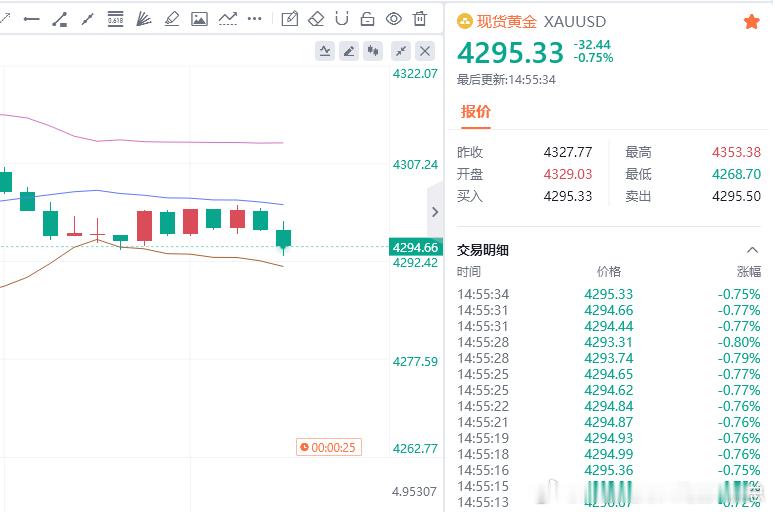The width and height of the screenshot is (773, 512).
Task: Click trade price 4295.36
Action: (x=608, y=471)
